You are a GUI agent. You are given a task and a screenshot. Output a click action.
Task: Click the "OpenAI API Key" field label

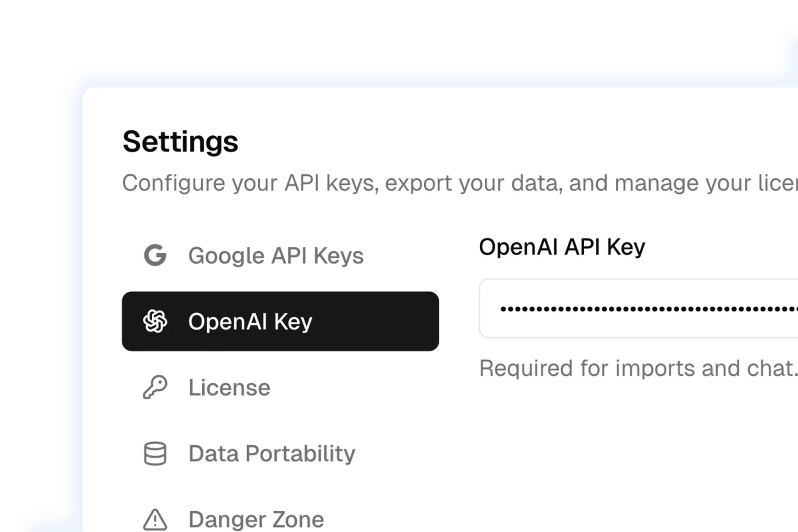click(562, 247)
